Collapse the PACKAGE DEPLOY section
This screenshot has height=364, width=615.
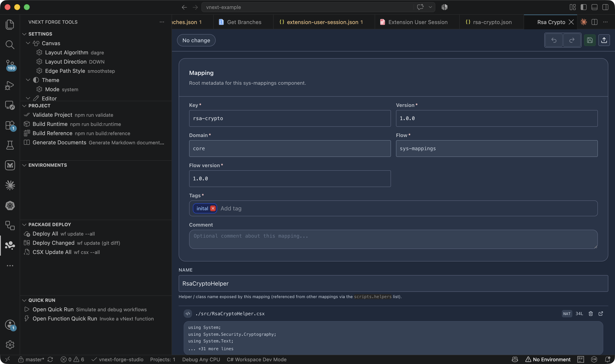(x=24, y=225)
